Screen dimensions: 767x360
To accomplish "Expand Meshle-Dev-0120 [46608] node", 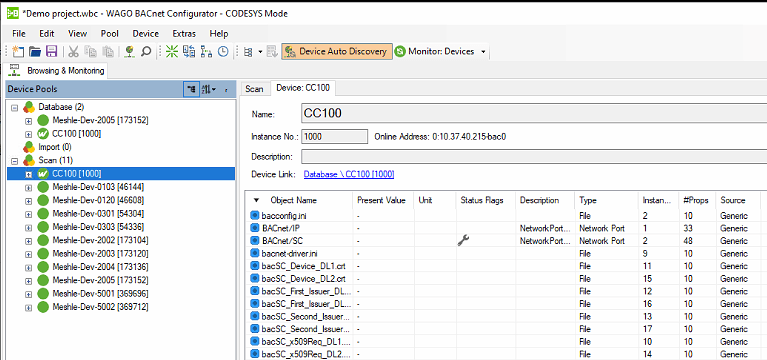I will (x=28, y=201).
